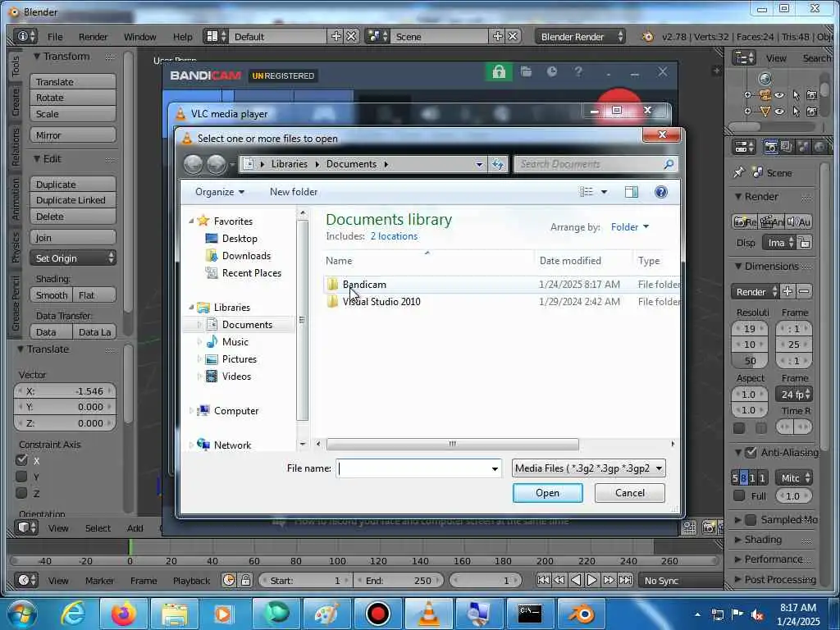Click the Open button in file dialog

547,493
